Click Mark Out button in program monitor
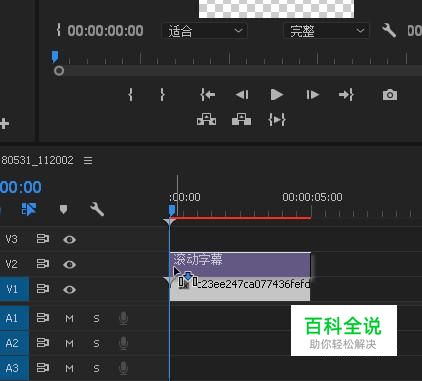The height and width of the screenshot is (381, 422). (x=162, y=95)
